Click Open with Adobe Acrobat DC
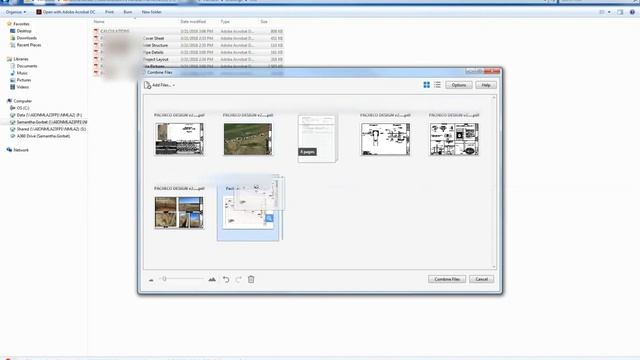The height and width of the screenshot is (360, 640). click(66, 12)
